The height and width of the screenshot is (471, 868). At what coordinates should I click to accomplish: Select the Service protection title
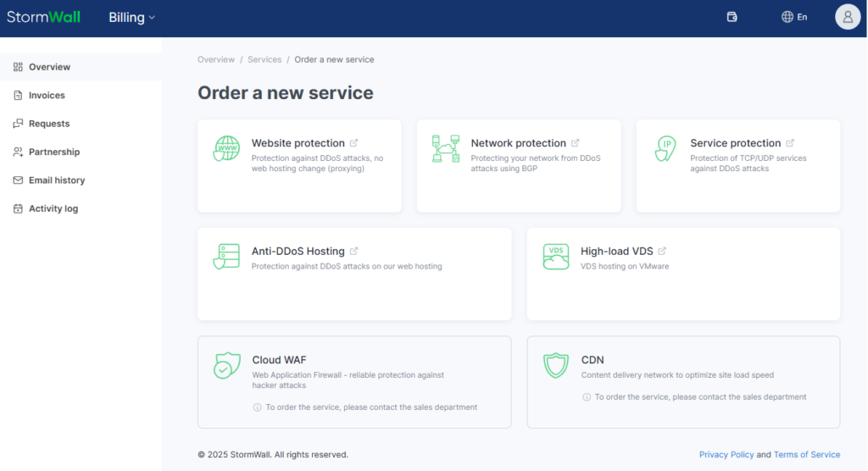(x=735, y=143)
